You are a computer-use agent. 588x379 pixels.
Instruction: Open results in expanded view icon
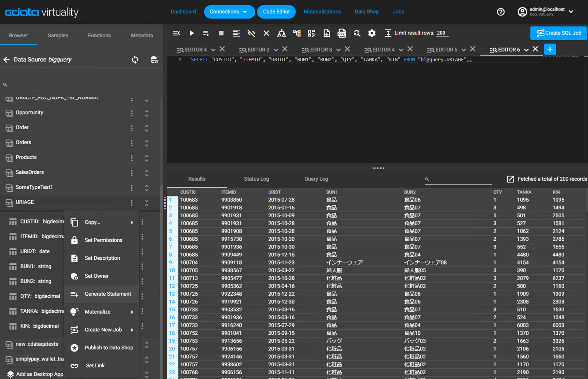(510, 179)
